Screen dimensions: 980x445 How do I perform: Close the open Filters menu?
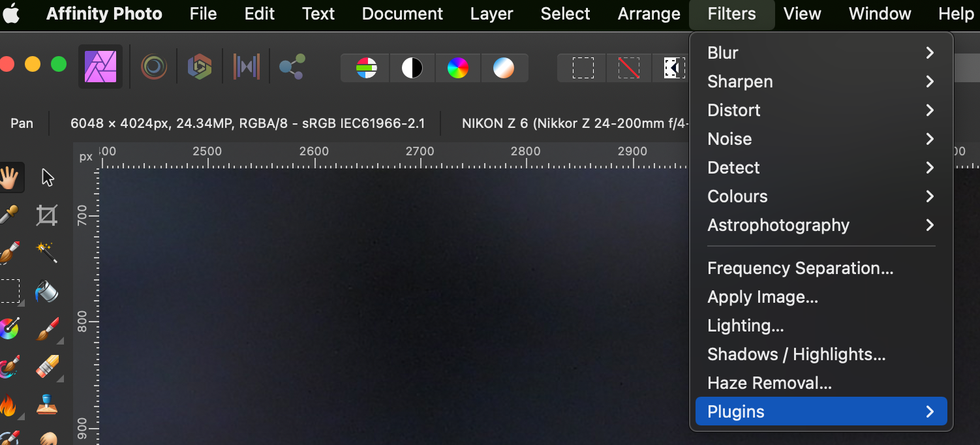click(x=731, y=14)
